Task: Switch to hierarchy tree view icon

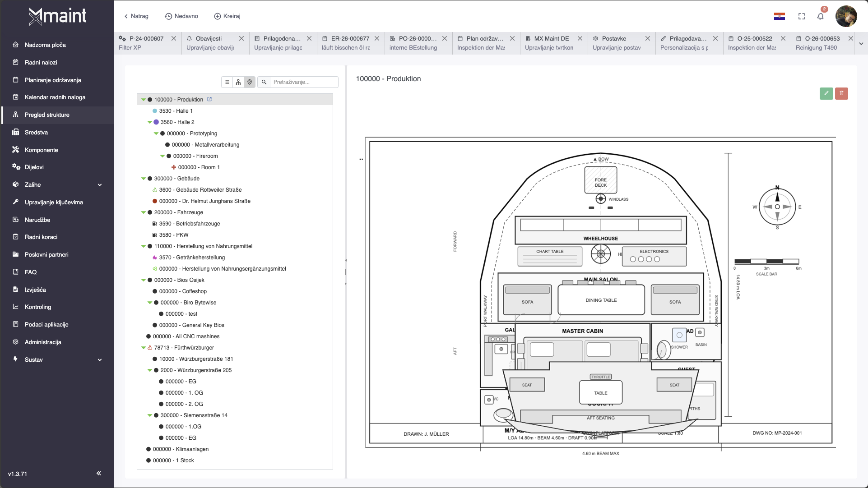Action: [238, 82]
